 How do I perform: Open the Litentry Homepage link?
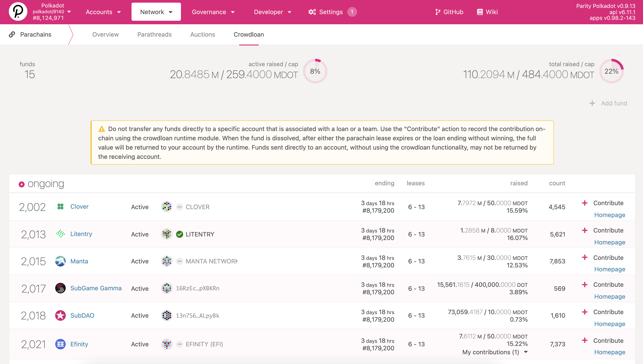click(609, 242)
